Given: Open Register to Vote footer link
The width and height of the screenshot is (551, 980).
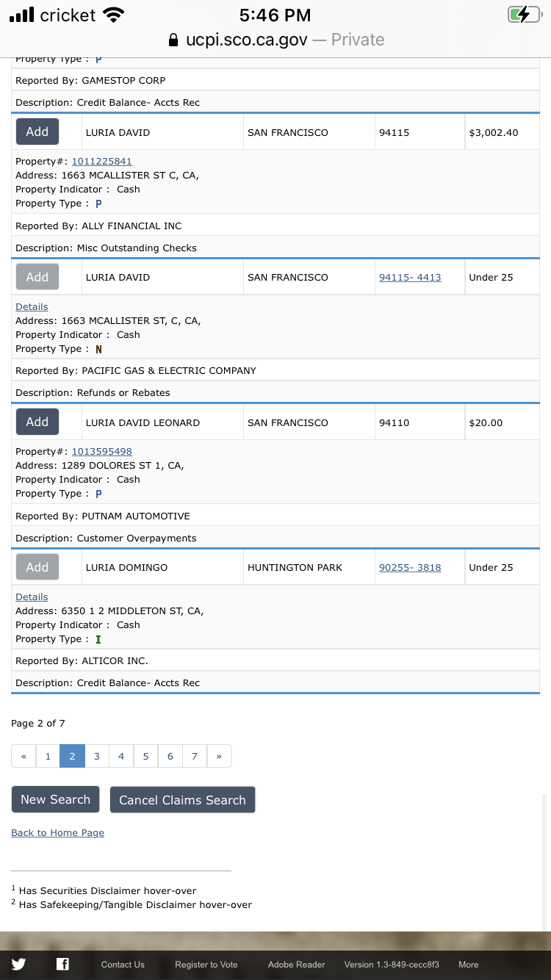Looking at the screenshot, I should [206, 965].
